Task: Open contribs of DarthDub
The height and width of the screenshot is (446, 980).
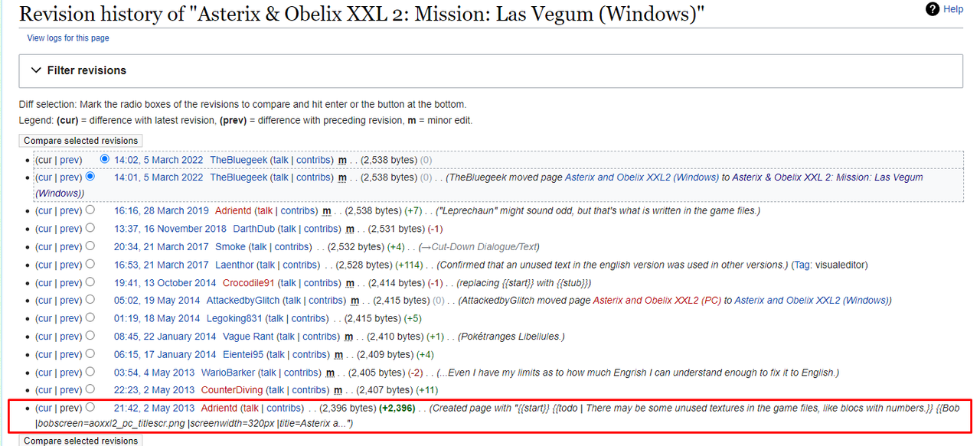Action: tap(322, 229)
